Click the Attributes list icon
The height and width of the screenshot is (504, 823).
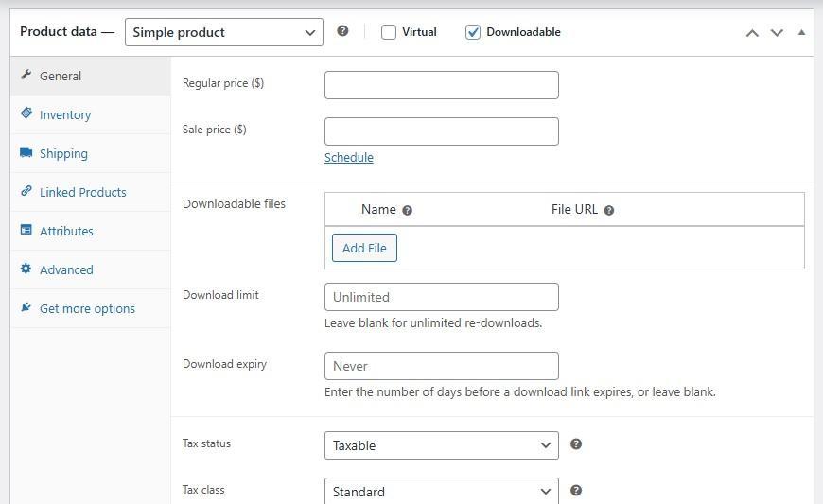click(x=26, y=230)
